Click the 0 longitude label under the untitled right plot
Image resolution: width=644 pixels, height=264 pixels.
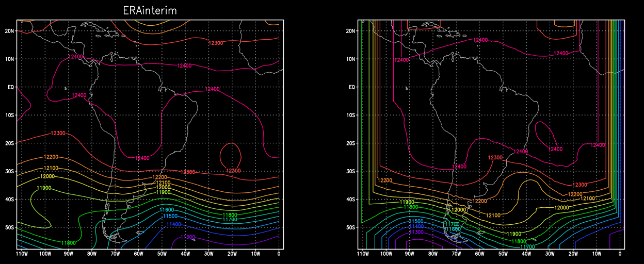pyautogui.click(x=621, y=254)
